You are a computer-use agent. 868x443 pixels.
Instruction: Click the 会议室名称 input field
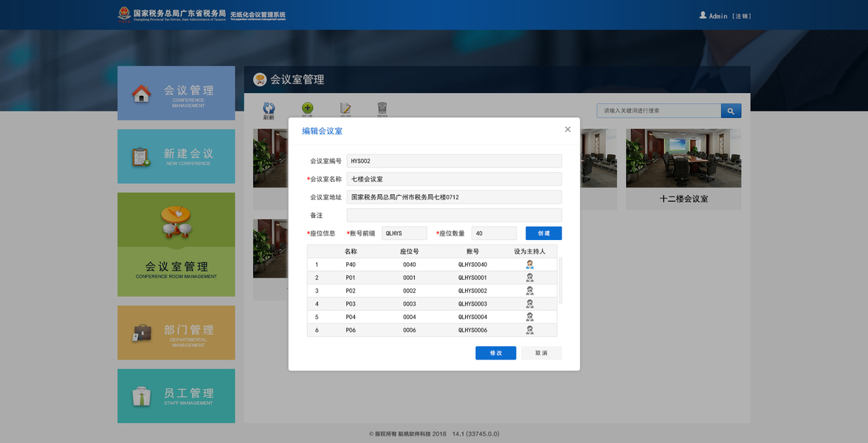click(x=454, y=179)
